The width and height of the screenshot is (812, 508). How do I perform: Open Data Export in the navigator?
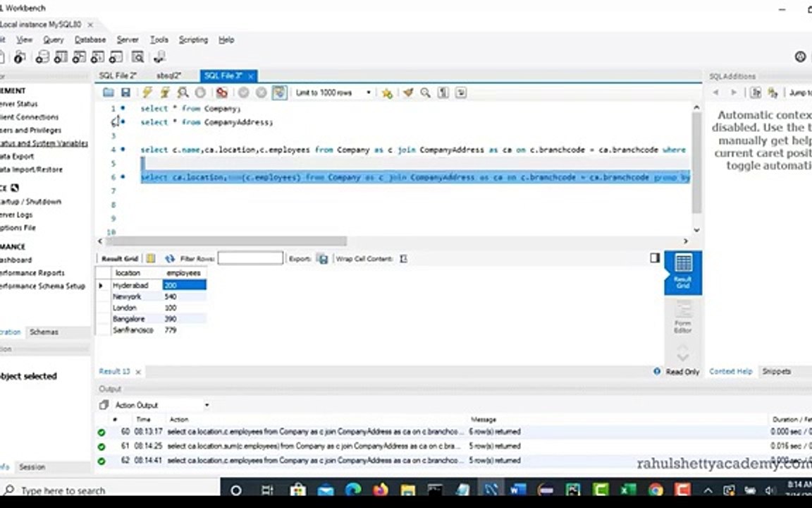pos(17,156)
